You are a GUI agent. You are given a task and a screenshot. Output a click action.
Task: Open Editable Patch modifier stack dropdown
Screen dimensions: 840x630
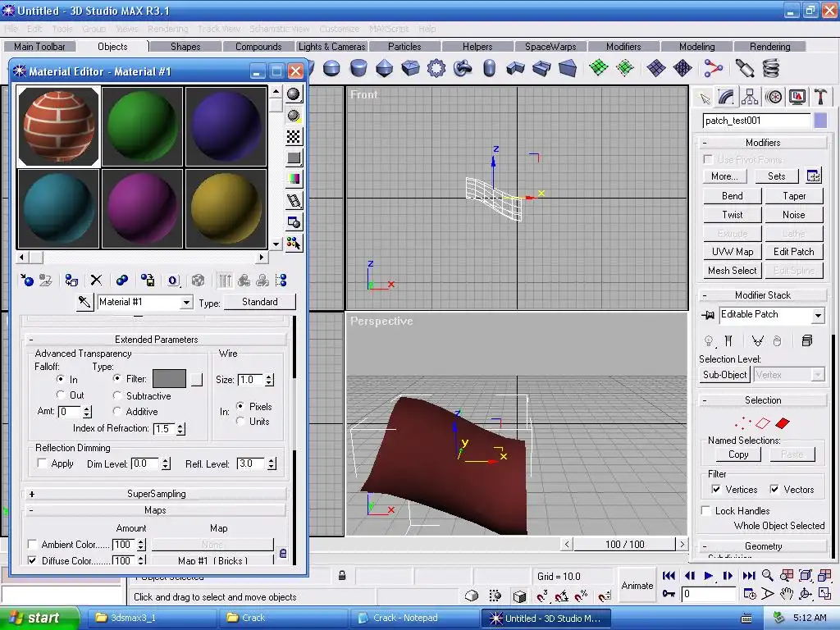coord(818,315)
